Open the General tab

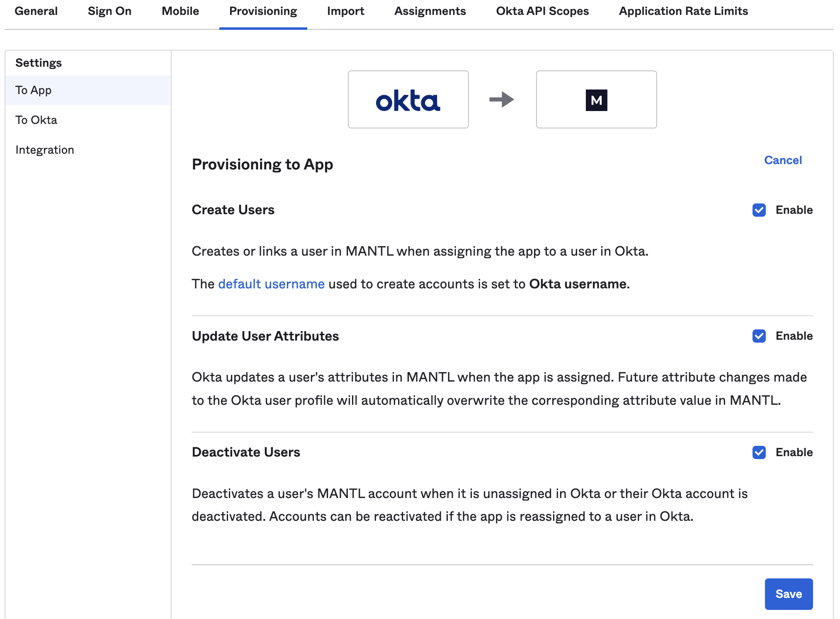[36, 11]
